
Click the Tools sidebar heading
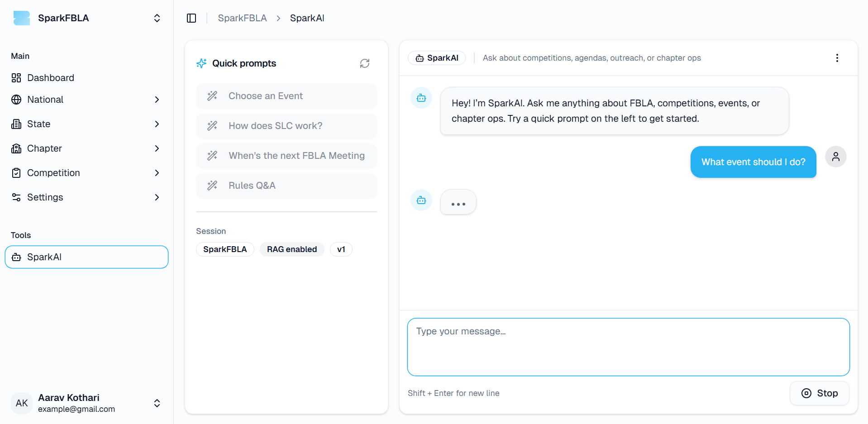tap(21, 235)
